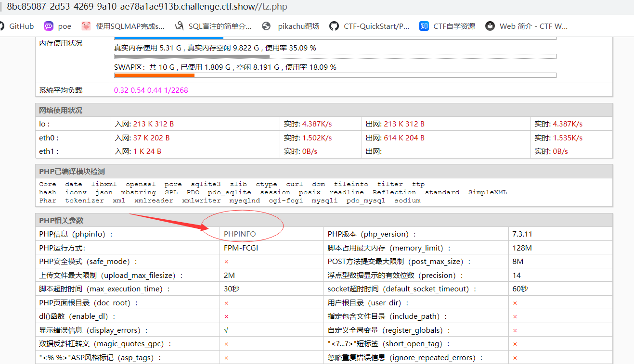Viewport: 634px width, 364px height.
Task: Click the openssl module name
Action: (141, 184)
